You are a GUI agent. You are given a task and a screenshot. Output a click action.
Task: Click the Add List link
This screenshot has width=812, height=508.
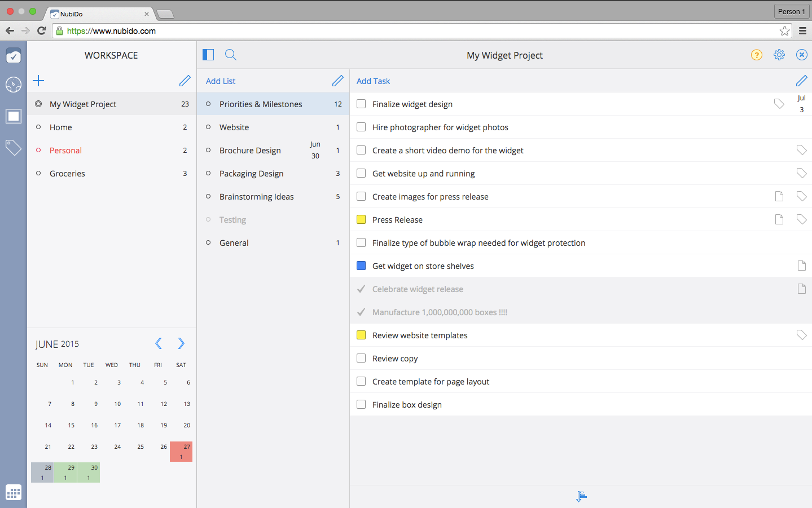(x=221, y=81)
